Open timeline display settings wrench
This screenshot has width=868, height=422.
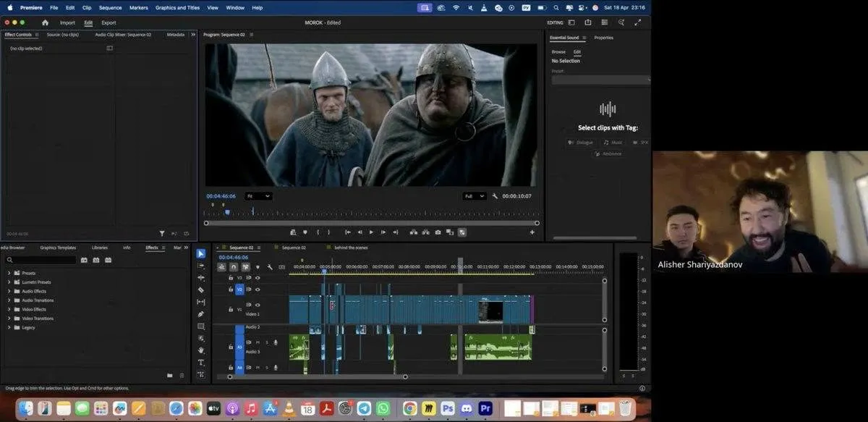(269, 267)
